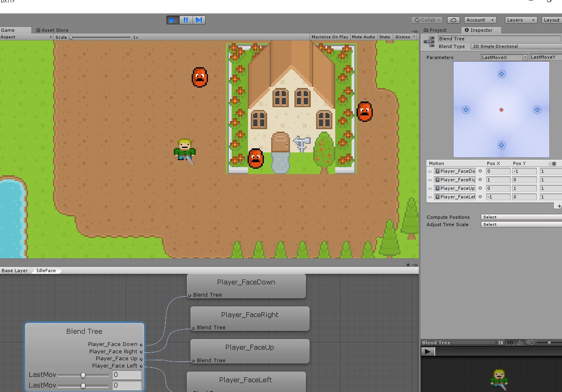This screenshot has height=392, width=562.
Task: Switch to the Game tab
Action: tap(15, 30)
